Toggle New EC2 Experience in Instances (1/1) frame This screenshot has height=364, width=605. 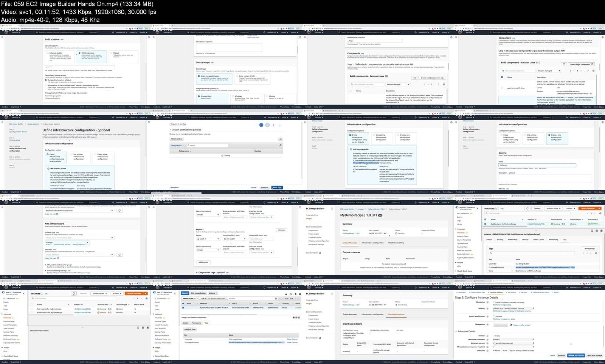pos(457,208)
